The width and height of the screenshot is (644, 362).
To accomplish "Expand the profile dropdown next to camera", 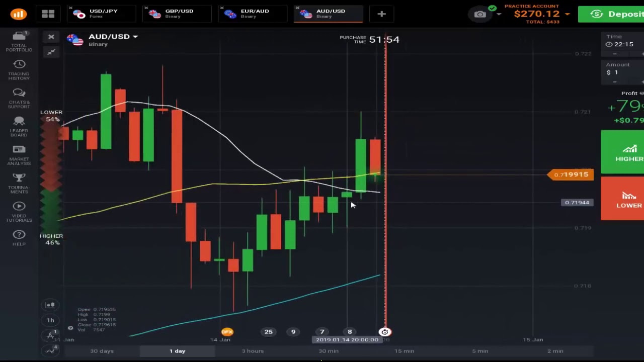I will click(499, 14).
